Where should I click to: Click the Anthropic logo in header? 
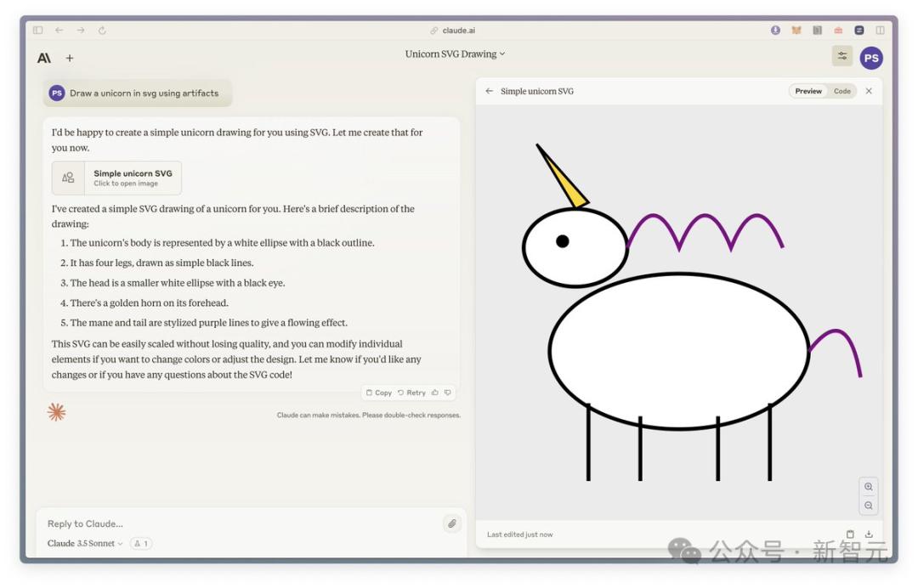pyautogui.click(x=44, y=58)
